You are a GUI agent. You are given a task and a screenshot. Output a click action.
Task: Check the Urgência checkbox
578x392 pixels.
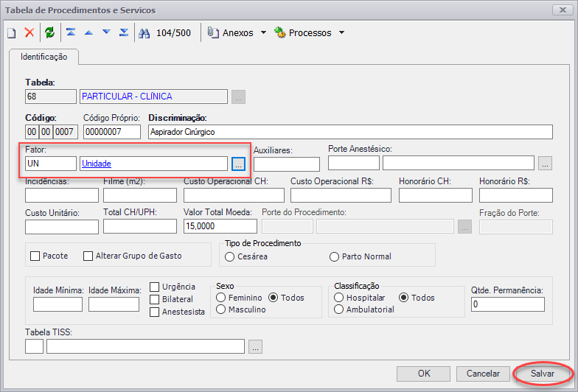(x=155, y=287)
